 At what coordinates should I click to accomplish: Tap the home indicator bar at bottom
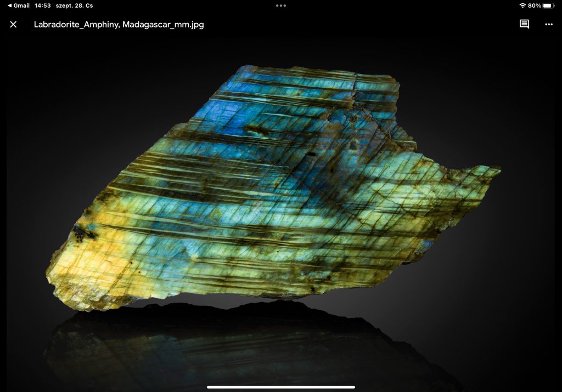(x=281, y=387)
